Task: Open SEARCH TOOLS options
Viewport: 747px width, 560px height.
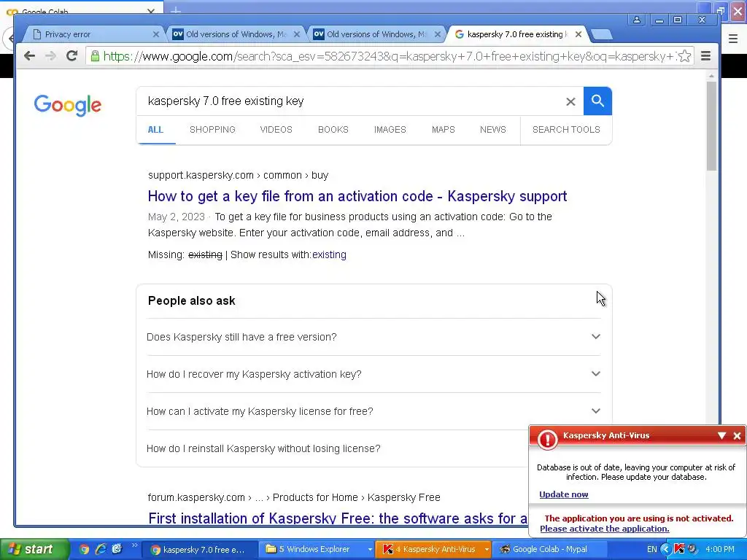Action: coord(566,130)
